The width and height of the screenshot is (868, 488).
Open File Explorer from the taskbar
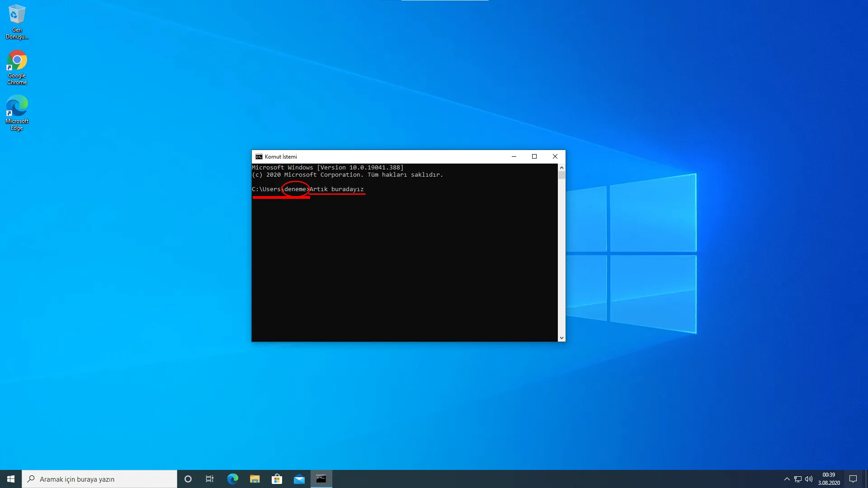click(x=255, y=479)
